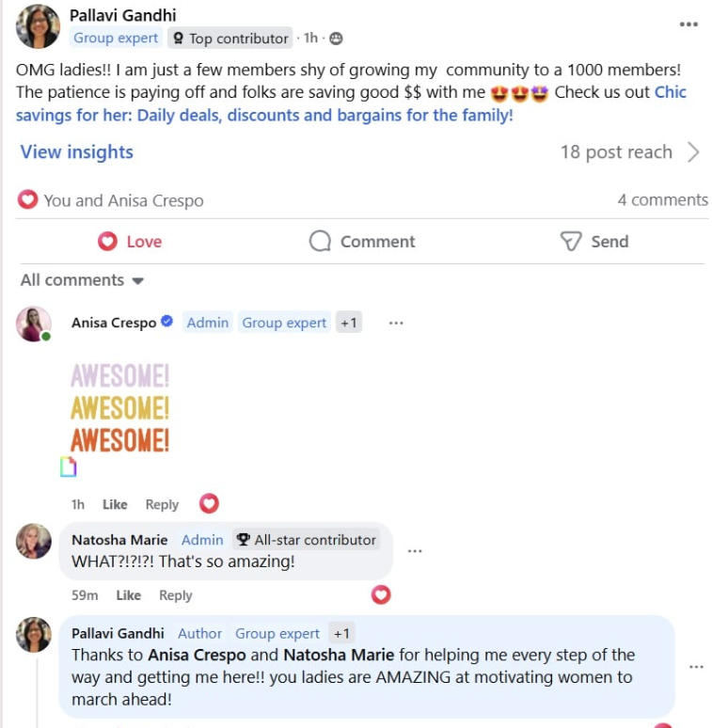The width and height of the screenshot is (712, 728).
Task: Click heart reaction on Natosha Marie's comment
Action: pos(381,594)
